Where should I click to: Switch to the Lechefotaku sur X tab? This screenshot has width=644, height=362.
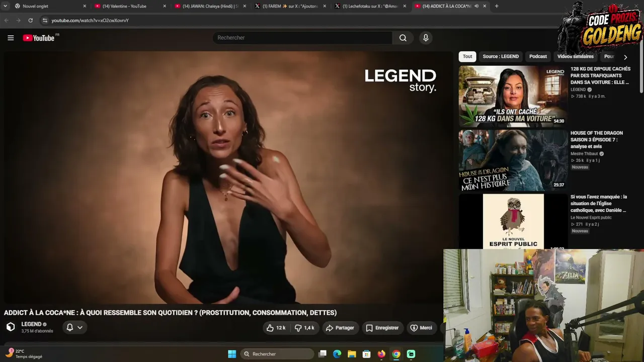370,6
